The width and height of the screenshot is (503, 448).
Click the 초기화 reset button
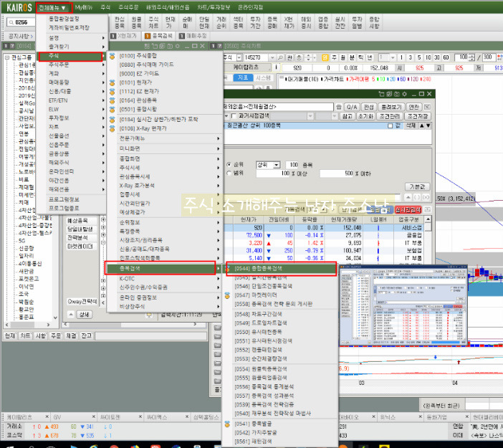pyautogui.click(x=365, y=116)
